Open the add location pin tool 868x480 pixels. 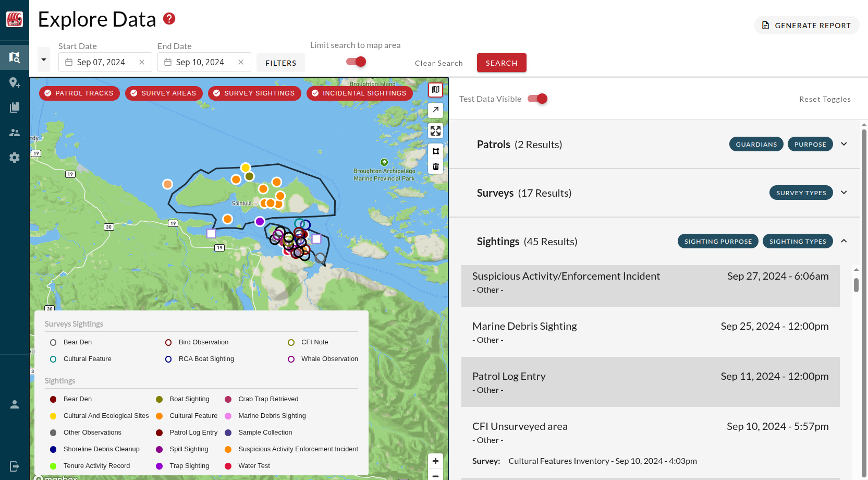coord(14,82)
